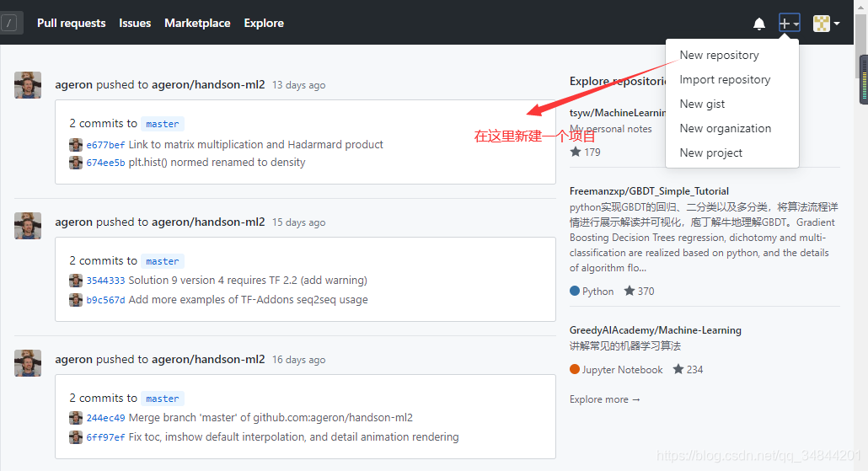The width and height of the screenshot is (868, 471).
Task: Click ageron's avatar on the 15 days ago event
Action: click(x=28, y=226)
